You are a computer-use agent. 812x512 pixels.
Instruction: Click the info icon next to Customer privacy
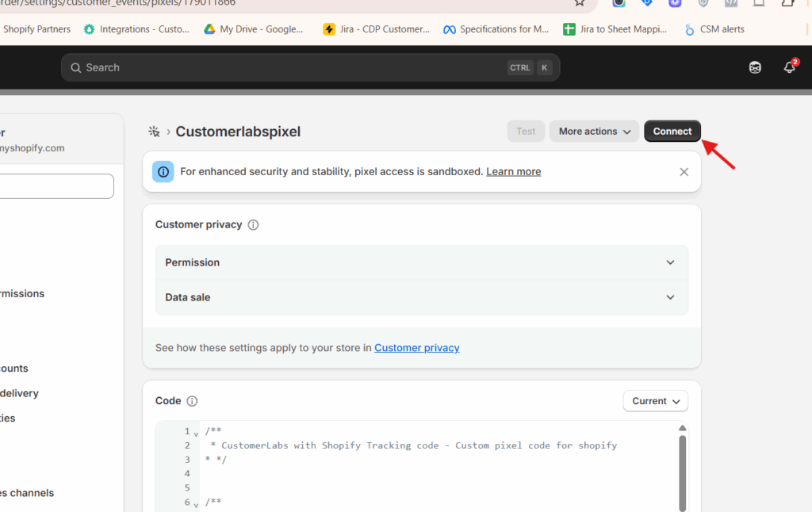tap(253, 224)
